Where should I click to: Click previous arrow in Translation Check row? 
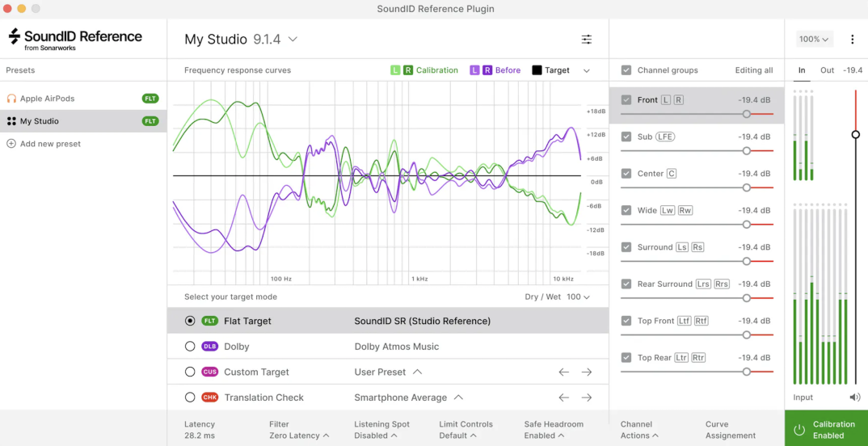563,398
